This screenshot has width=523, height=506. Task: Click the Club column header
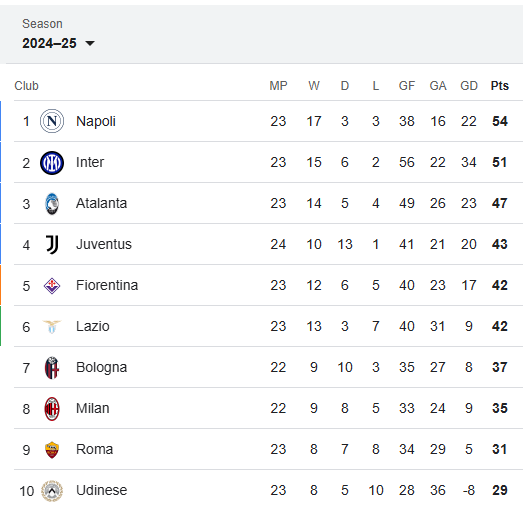(x=26, y=86)
